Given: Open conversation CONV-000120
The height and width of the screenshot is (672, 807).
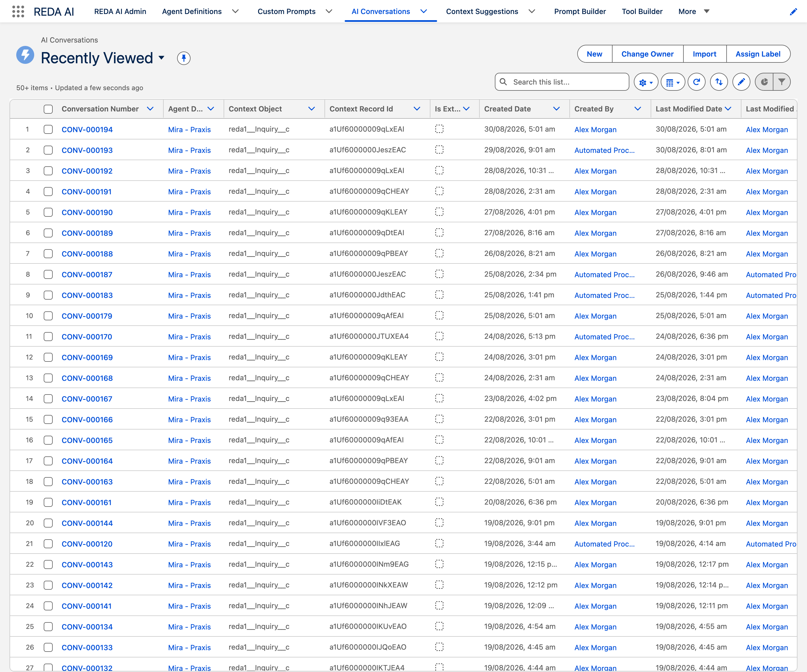Looking at the screenshot, I should 87,544.
